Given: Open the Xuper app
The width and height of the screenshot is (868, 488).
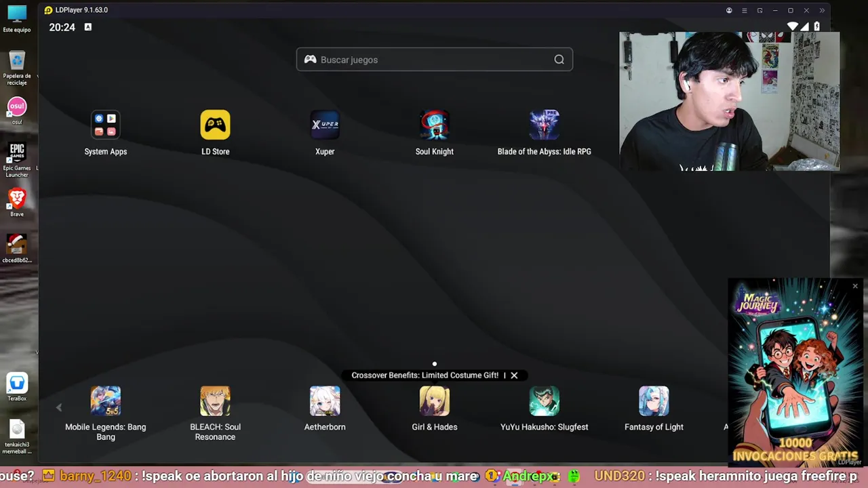Looking at the screenshot, I should point(325,125).
